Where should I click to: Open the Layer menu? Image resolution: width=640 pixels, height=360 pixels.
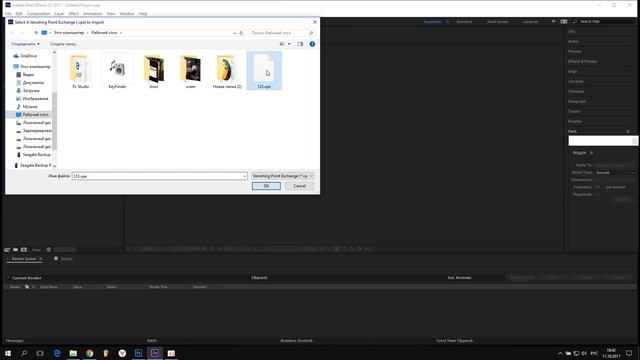[59, 14]
